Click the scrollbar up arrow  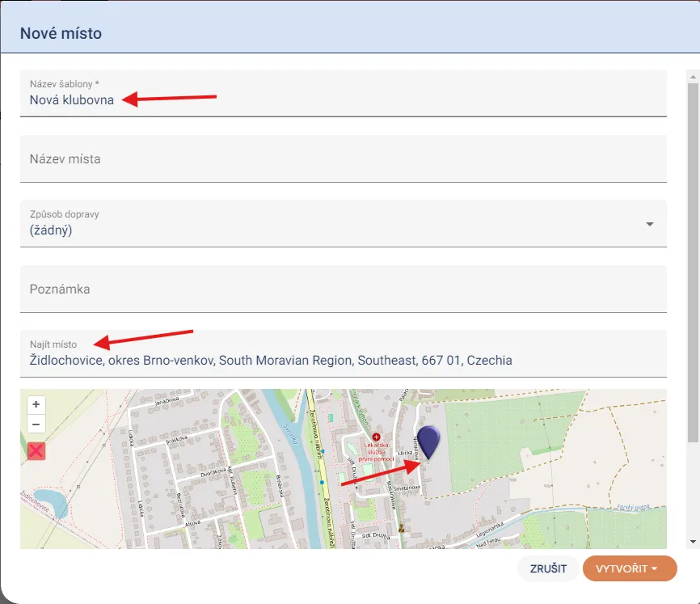[x=693, y=77]
